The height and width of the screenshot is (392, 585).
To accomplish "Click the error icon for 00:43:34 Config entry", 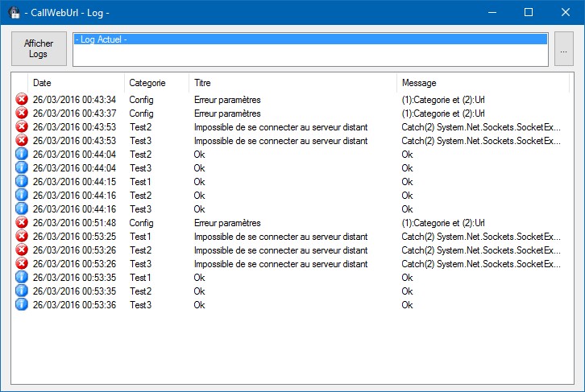I will pyautogui.click(x=22, y=100).
